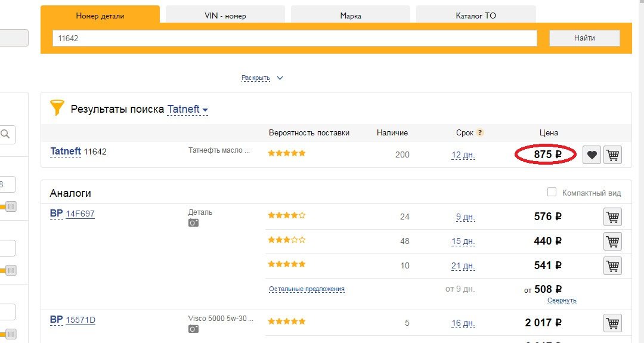Add 440 ₽ offer to cart
The image size is (644, 343).
[x=612, y=241]
